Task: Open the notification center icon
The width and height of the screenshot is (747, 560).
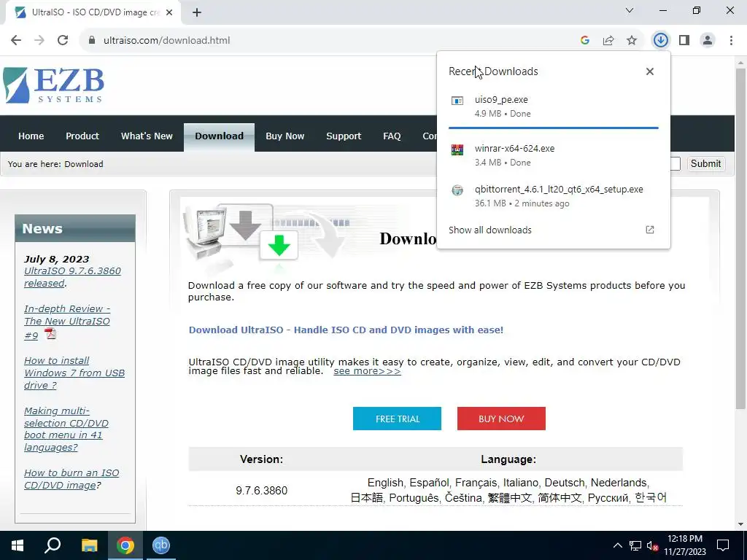Action: coord(723,545)
